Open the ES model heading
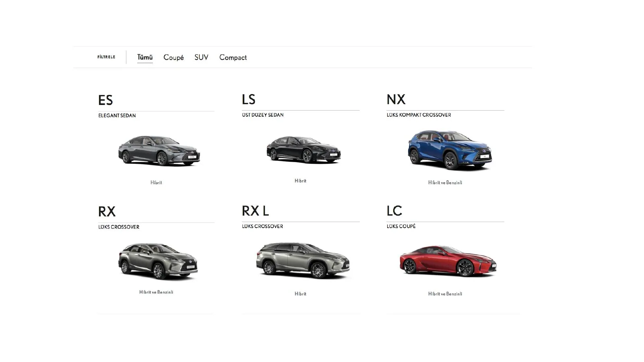 tap(105, 100)
